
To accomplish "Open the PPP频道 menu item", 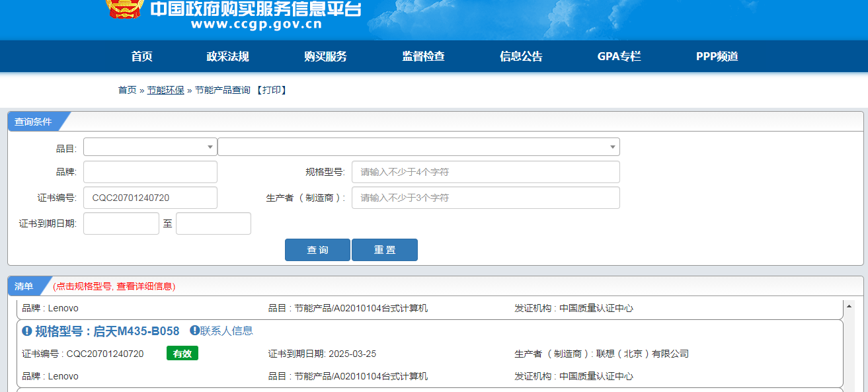I will [x=717, y=56].
